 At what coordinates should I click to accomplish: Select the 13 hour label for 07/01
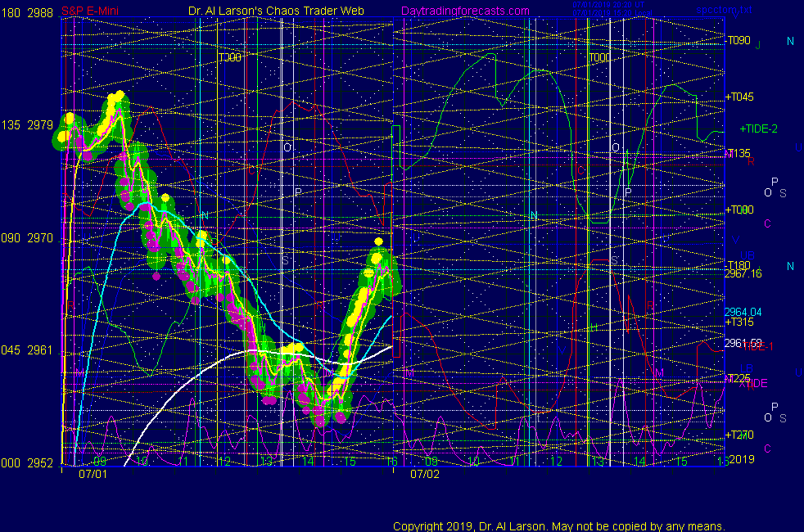pyautogui.click(x=266, y=461)
